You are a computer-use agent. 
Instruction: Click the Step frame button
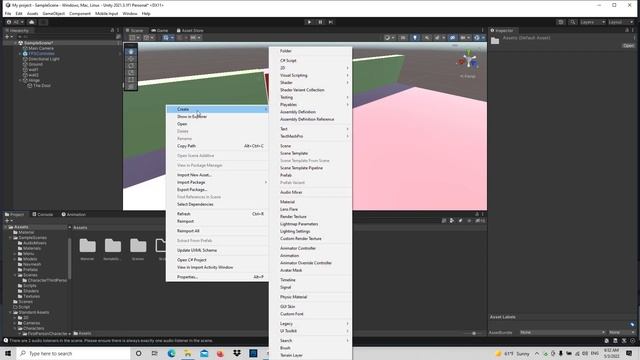pos(331,22)
